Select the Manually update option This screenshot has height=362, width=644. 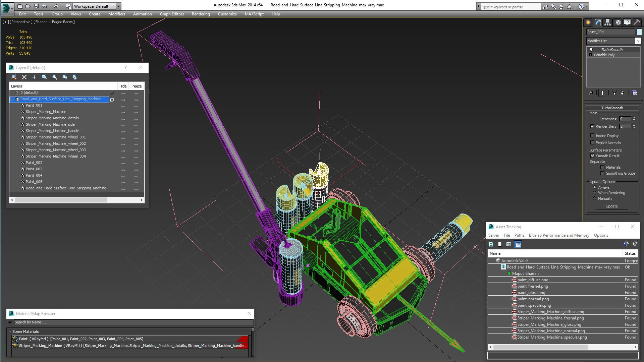click(594, 198)
